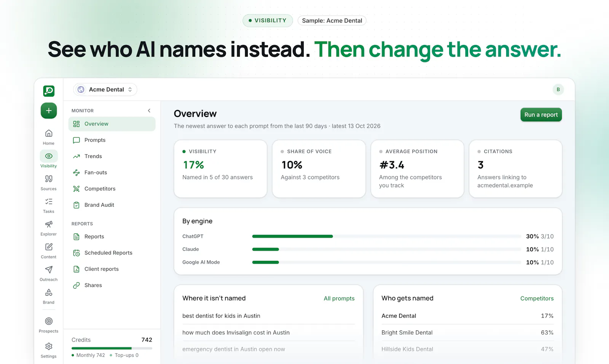Click the Run a report button
This screenshot has height=364, width=609.
[x=541, y=115]
